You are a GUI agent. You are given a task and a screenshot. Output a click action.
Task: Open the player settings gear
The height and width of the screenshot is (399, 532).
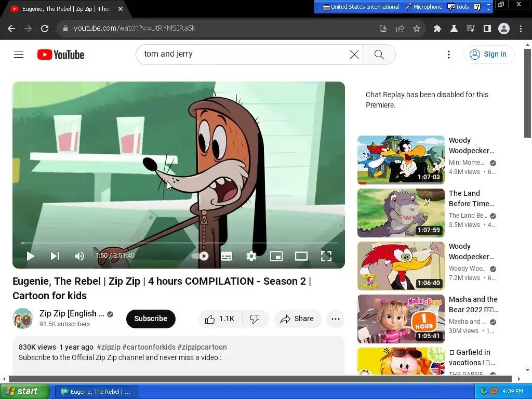(251, 256)
